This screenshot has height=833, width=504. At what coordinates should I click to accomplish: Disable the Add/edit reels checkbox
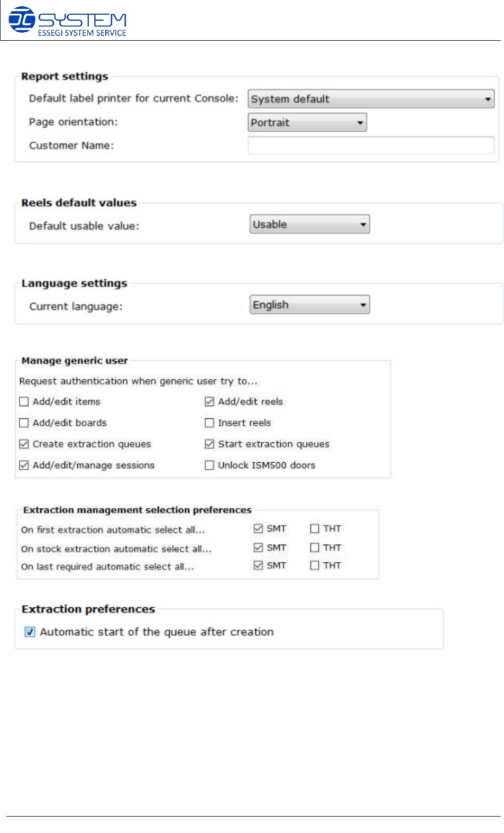point(209,402)
